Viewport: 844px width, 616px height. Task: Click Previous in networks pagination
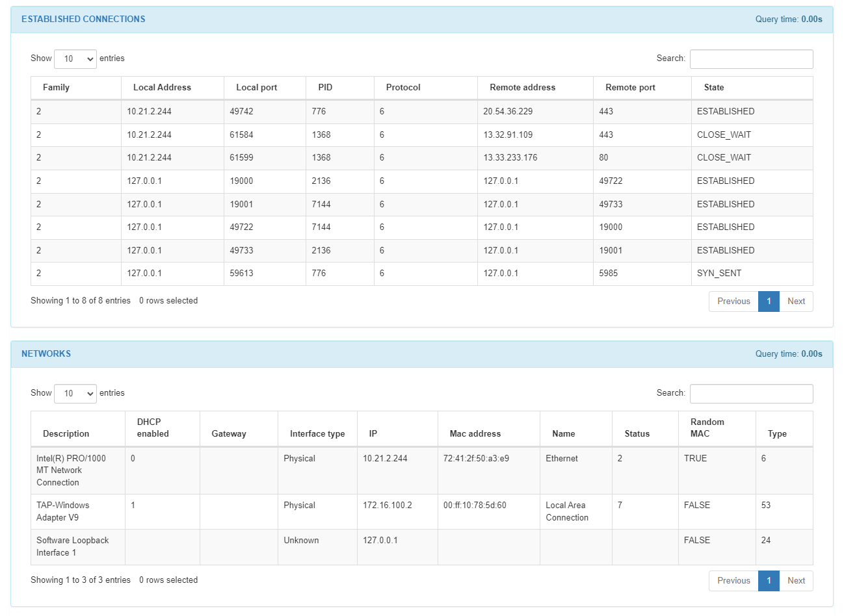click(733, 581)
